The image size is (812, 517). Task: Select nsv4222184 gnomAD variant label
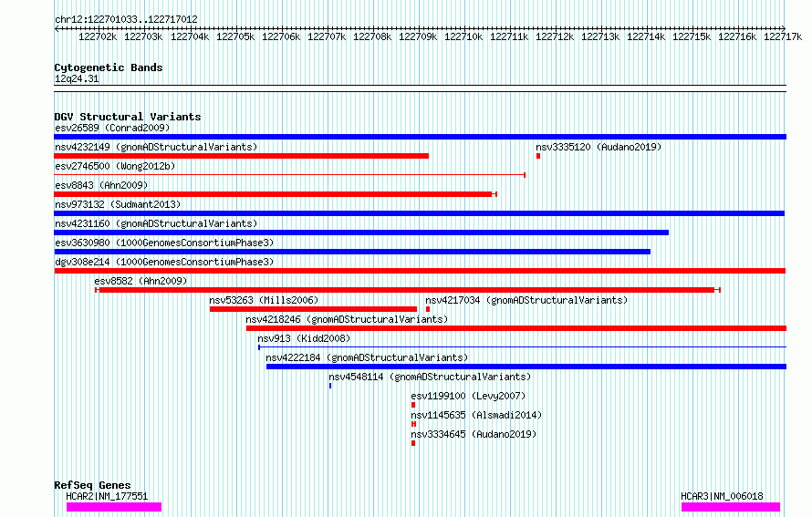point(367,357)
